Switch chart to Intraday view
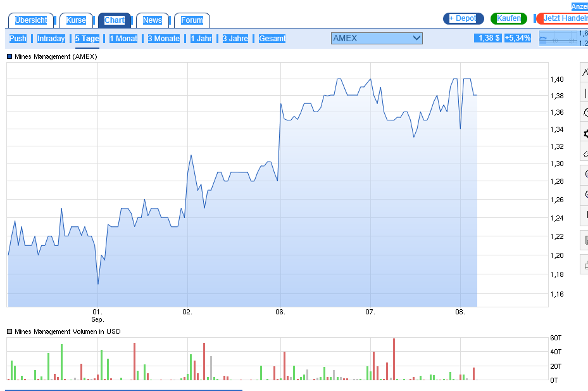Viewport: 588px width, 391px height. [51, 38]
